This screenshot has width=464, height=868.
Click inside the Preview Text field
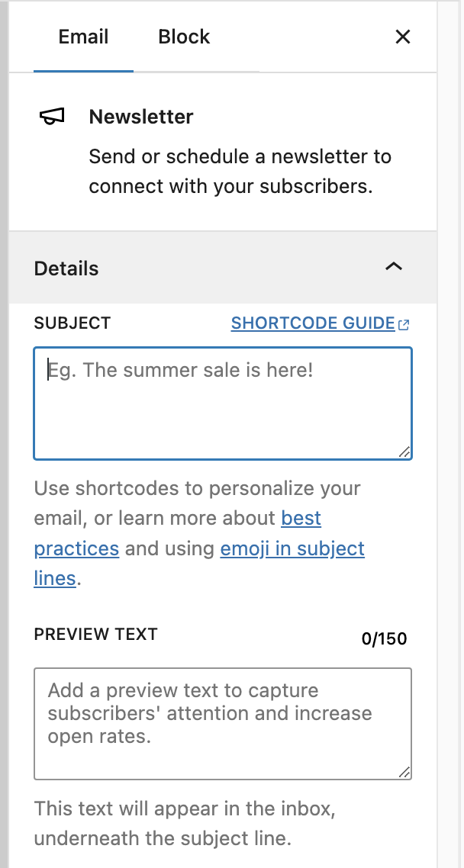point(223,721)
